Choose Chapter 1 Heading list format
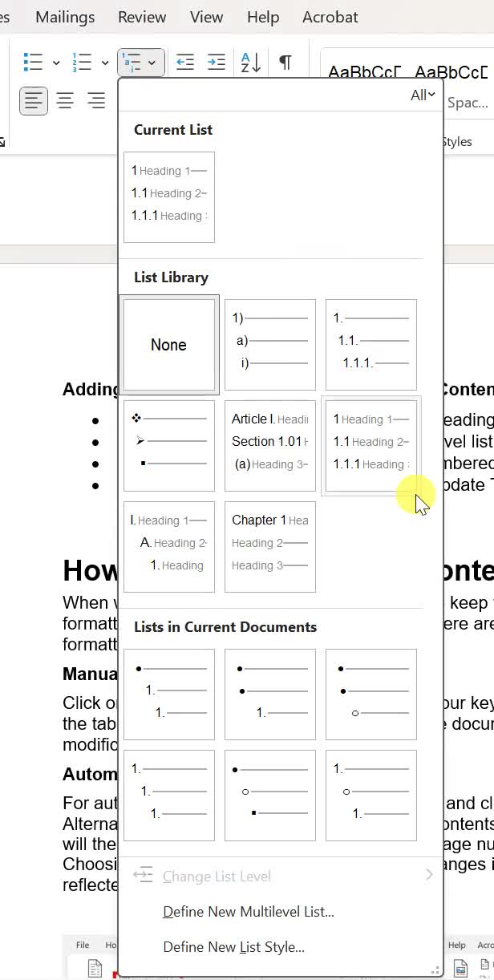This screenshot has width=494, height=980. pyautogui.click(x=270, y=547)
